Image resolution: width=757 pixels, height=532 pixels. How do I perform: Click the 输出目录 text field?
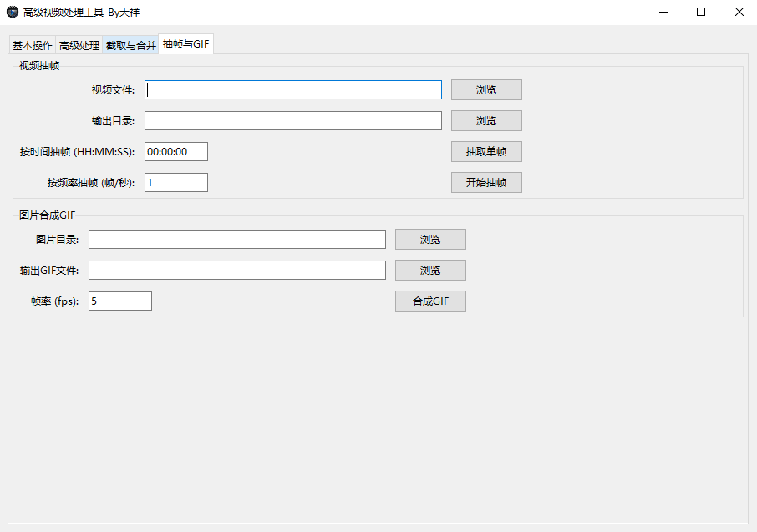(292, 121)
